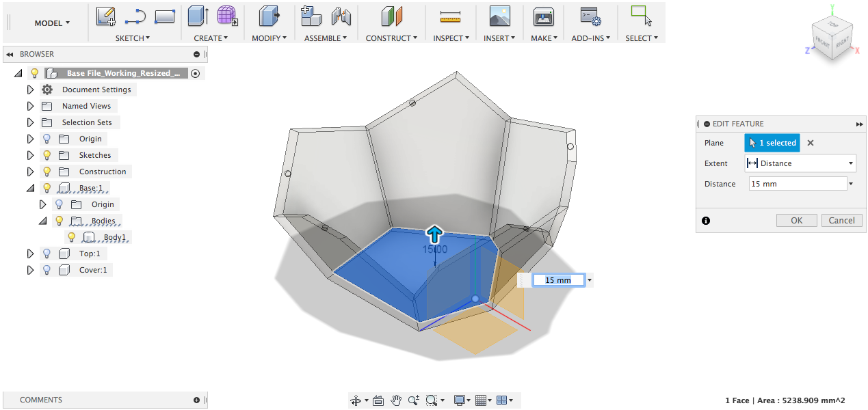This screenshot has width=868, height=410.
Task: Expand the Sketches tree node
Action: point(30,155)
